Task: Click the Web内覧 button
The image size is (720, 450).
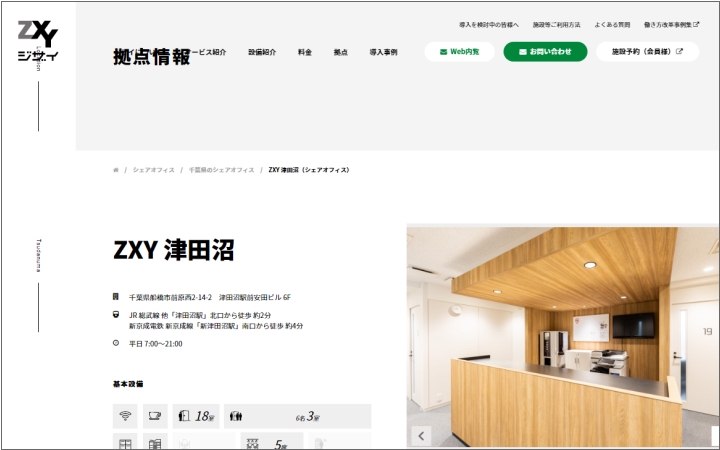Action: [x=460, y=51]
